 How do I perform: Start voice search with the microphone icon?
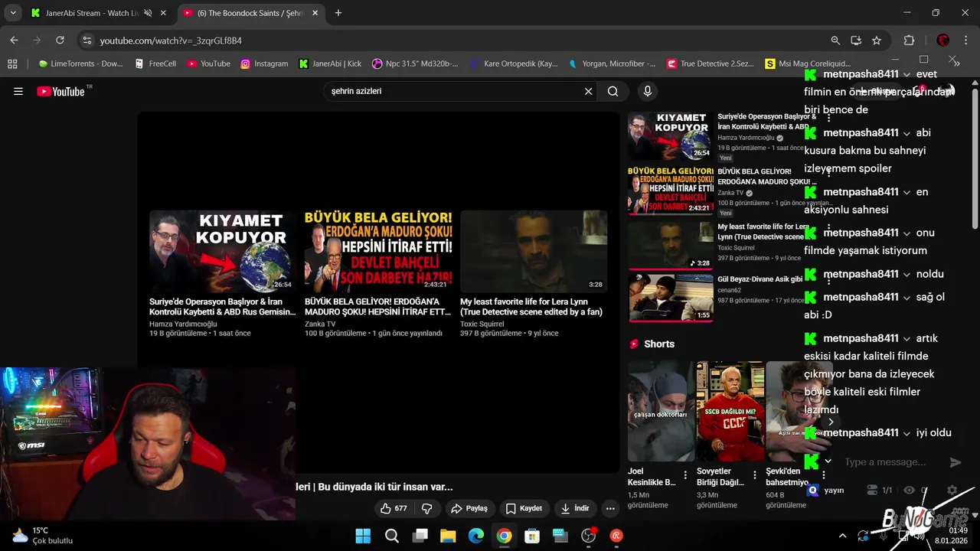[x=648, y=91]
